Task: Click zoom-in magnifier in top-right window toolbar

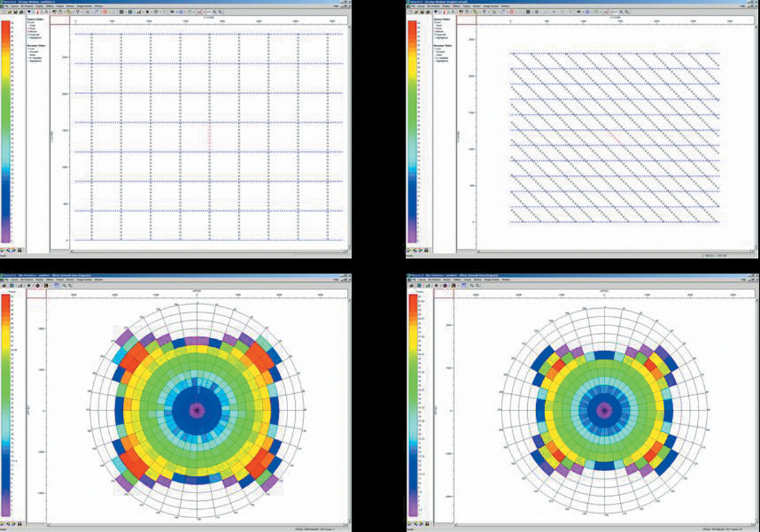Action: tap(621, 12)
